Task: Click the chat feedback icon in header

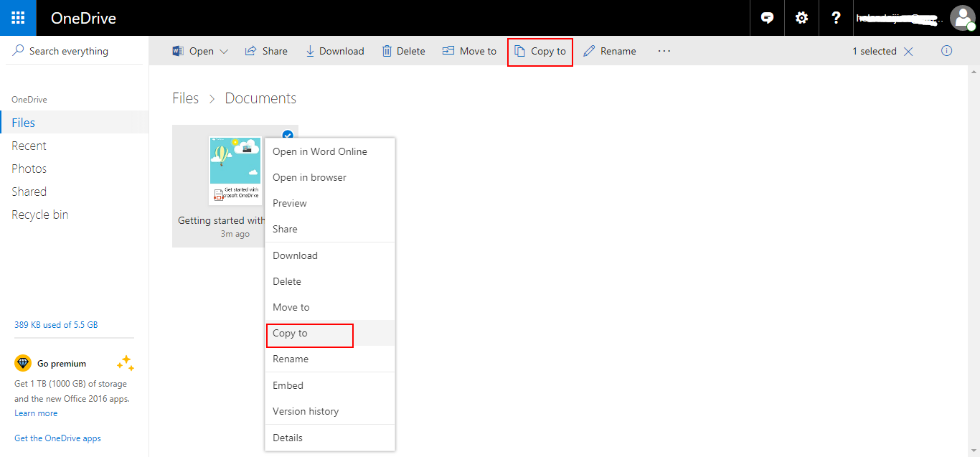Action: tap(767, 18)
